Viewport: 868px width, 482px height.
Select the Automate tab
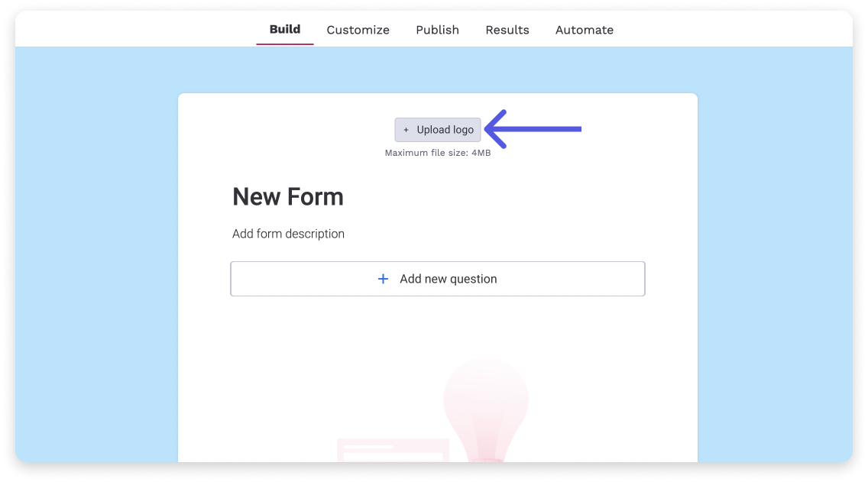(584, 30)
